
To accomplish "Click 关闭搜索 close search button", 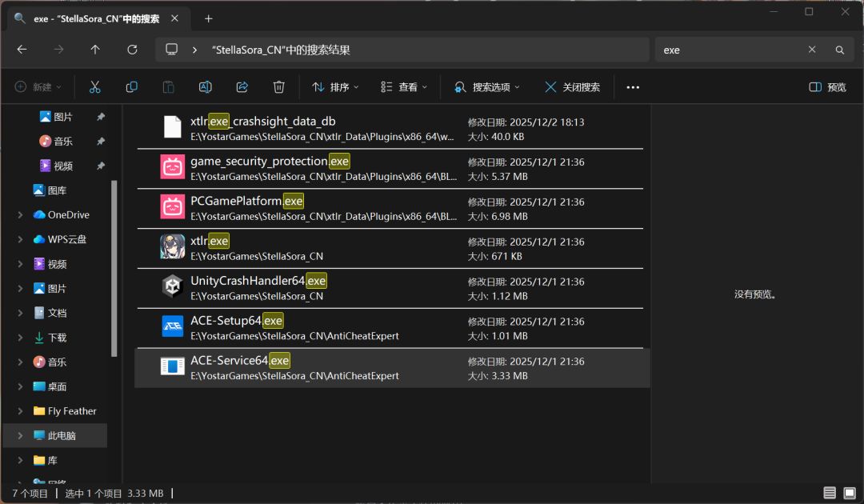I will point(573,87).
